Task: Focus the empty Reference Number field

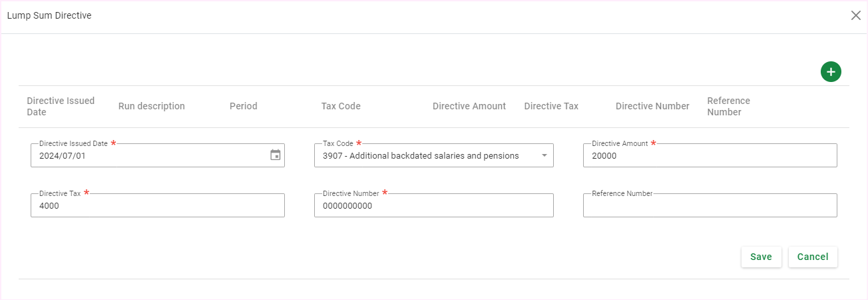Action: click(x=710, y=206)
